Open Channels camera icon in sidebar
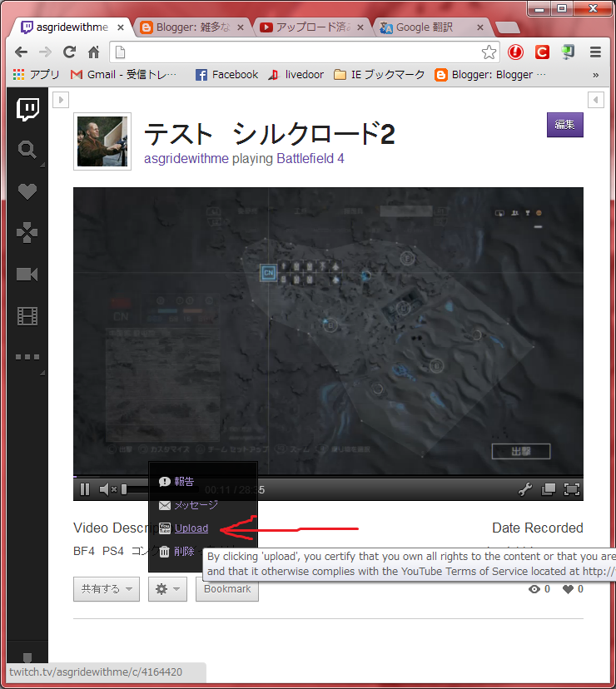 (27, 275)
